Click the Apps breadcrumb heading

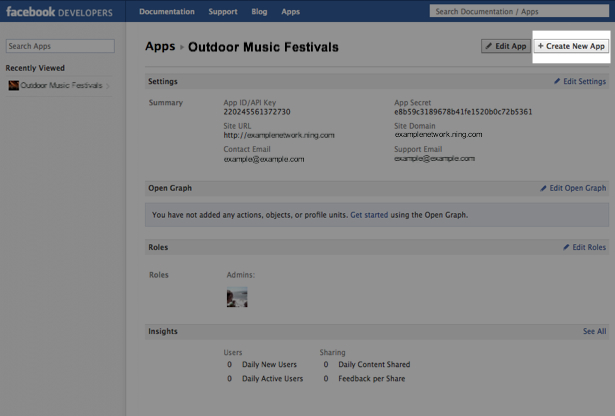coord(160,47)
